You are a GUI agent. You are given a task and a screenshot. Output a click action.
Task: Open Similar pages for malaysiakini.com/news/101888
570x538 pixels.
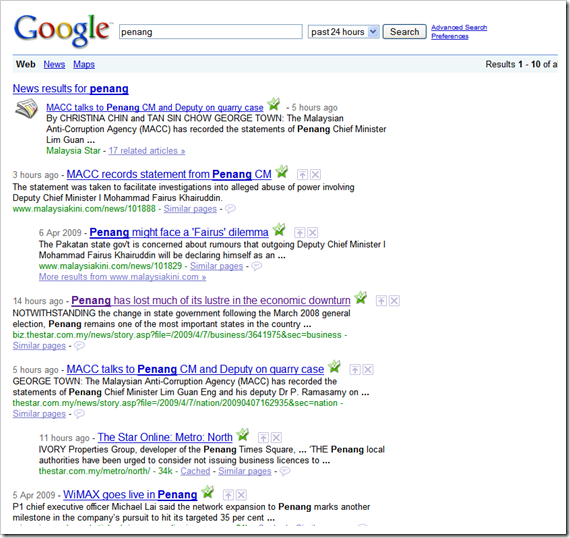pos(190,209)
